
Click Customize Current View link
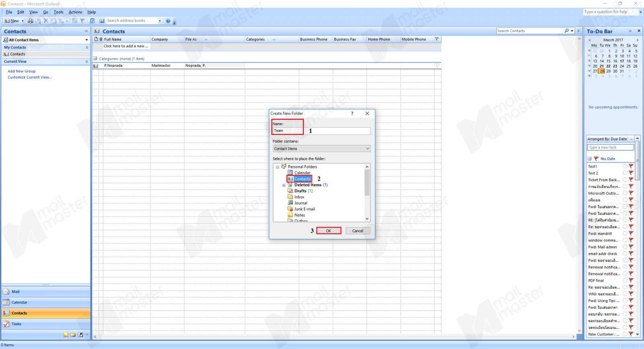[30, 77]
